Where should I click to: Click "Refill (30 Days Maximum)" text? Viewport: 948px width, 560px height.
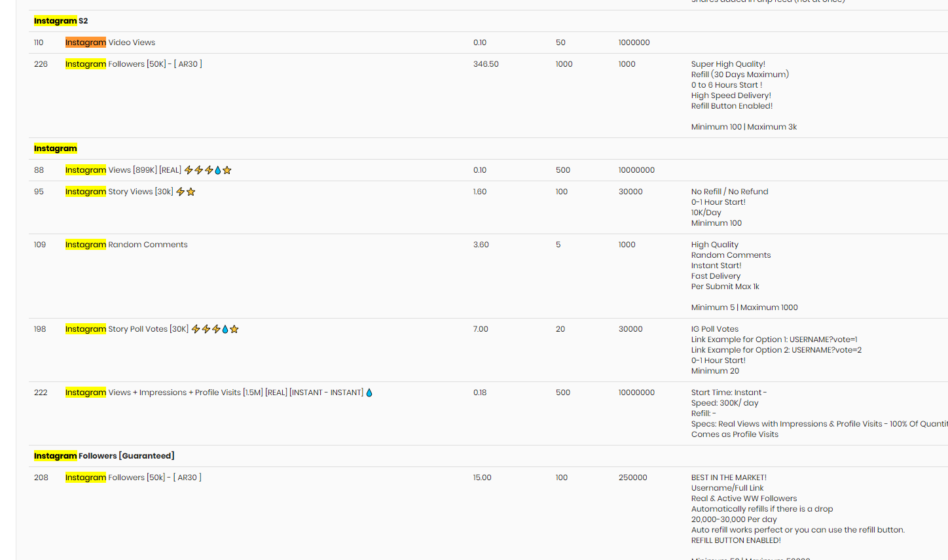(x=740, y=75)
